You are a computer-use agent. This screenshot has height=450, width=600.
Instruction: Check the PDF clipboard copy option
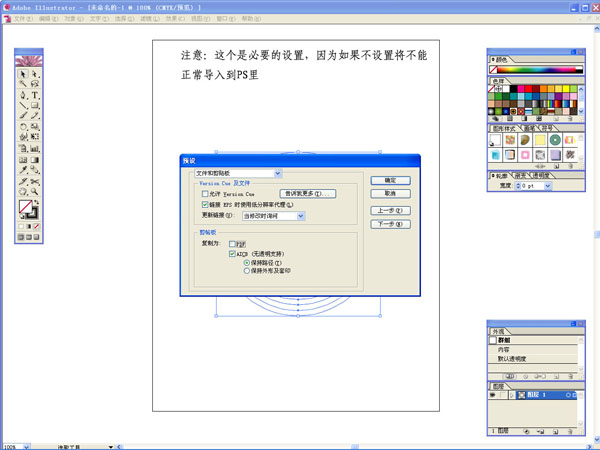232,243
